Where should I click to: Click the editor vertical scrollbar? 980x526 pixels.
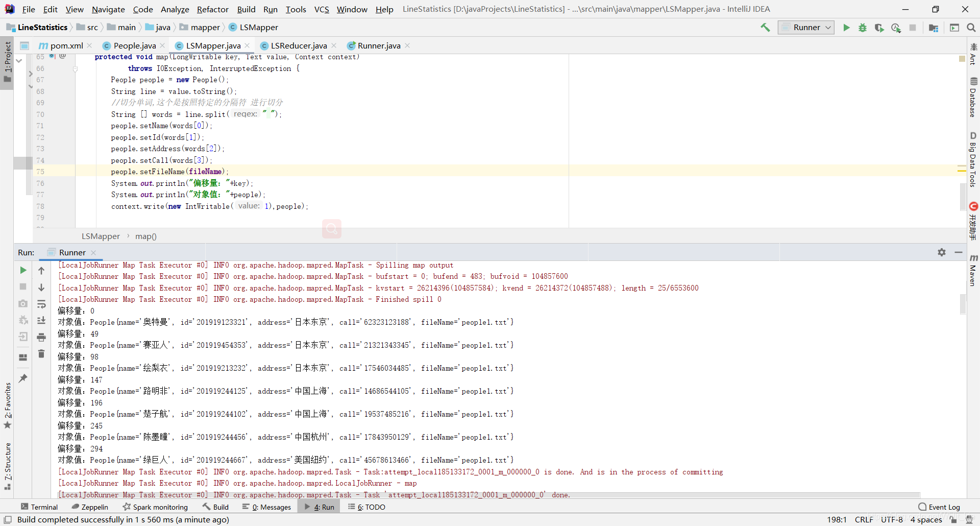963,197
